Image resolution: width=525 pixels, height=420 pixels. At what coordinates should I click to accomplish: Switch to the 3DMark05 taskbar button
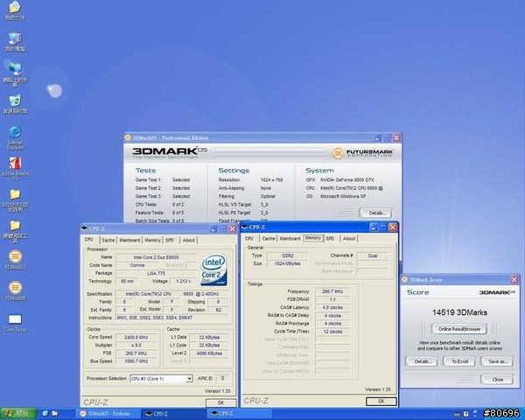coord(108,414)
